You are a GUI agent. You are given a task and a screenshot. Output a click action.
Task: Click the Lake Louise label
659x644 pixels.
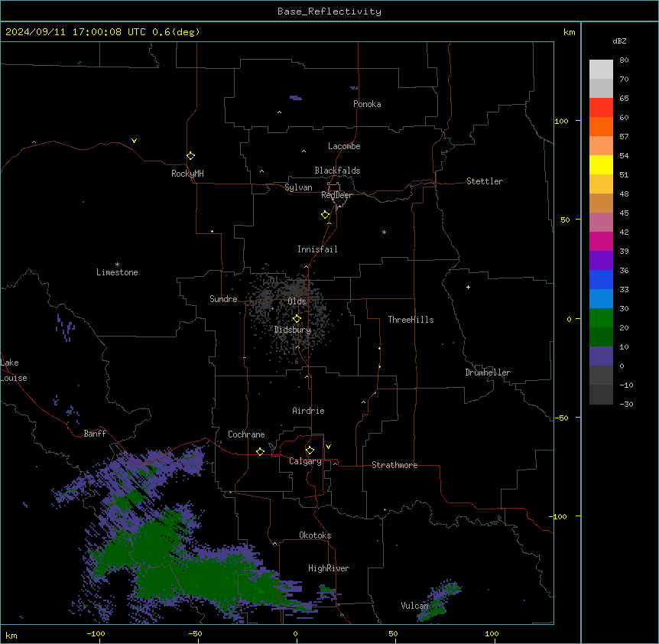(14, 370)
